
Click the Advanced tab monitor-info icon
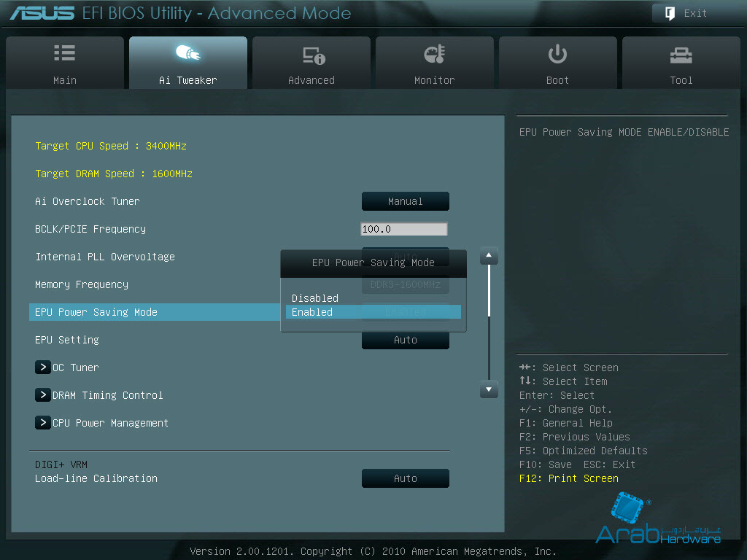click(x=314, y=55)
